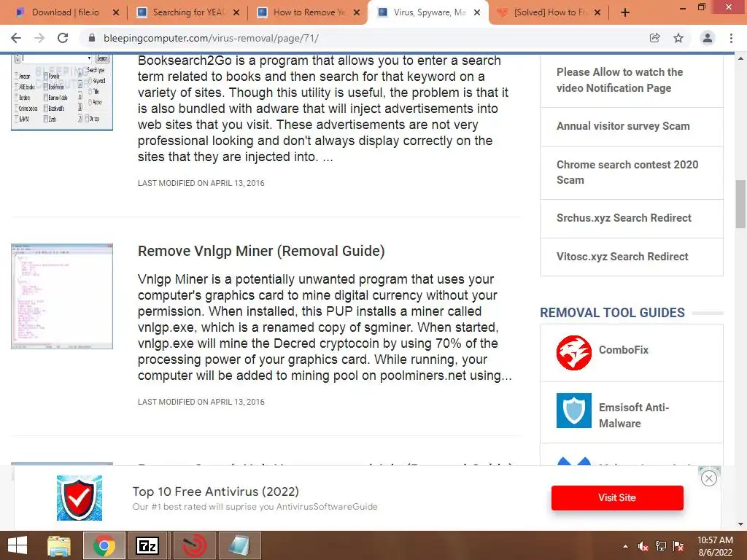Show hidden system tray icons

(625, 546)
